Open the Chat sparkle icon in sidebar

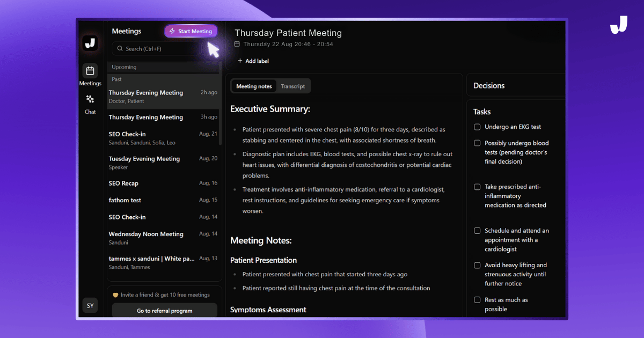pos(90,99)
